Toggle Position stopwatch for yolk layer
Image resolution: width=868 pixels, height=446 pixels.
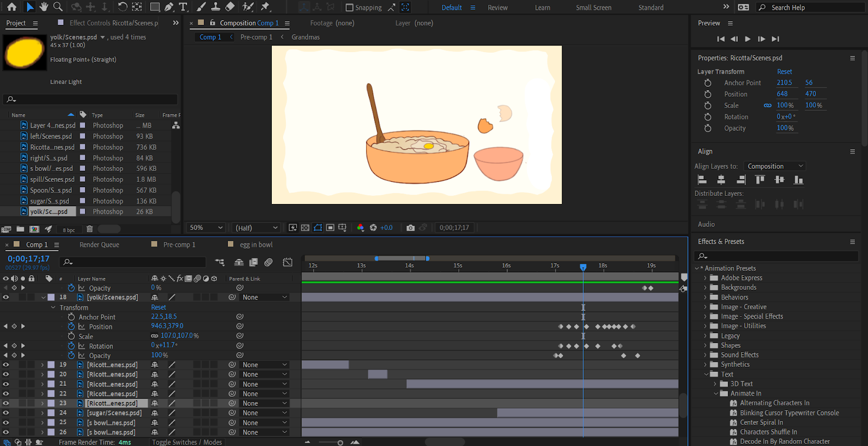pos(71,327)
